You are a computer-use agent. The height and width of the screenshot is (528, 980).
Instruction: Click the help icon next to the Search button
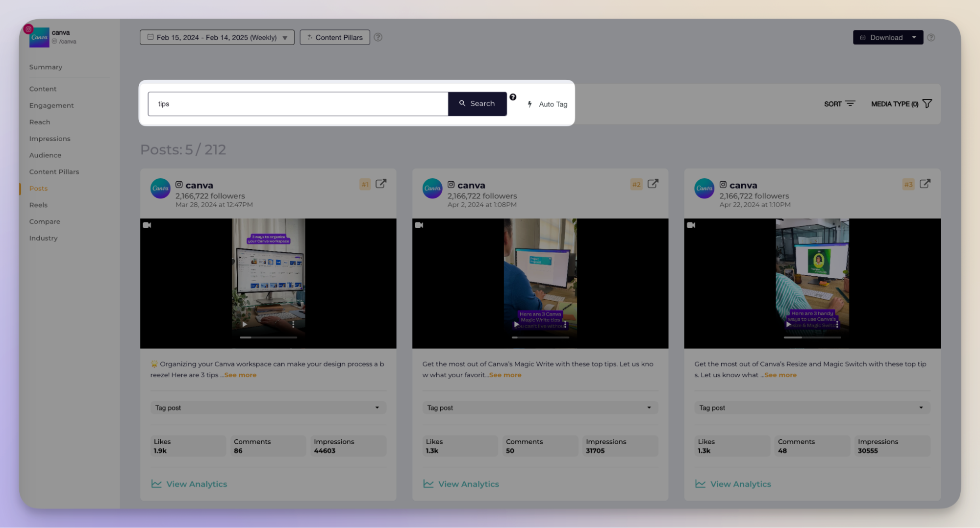(513, 97)
